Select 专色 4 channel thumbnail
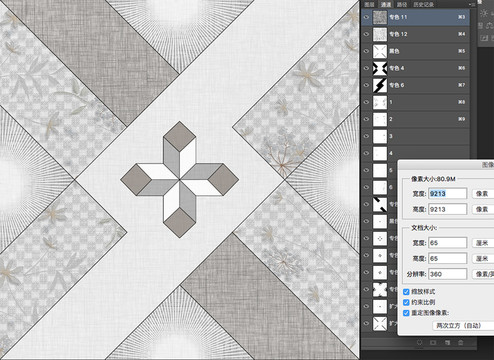The height and width of the screenshot is (360, 494). click(x=380, y=68)
